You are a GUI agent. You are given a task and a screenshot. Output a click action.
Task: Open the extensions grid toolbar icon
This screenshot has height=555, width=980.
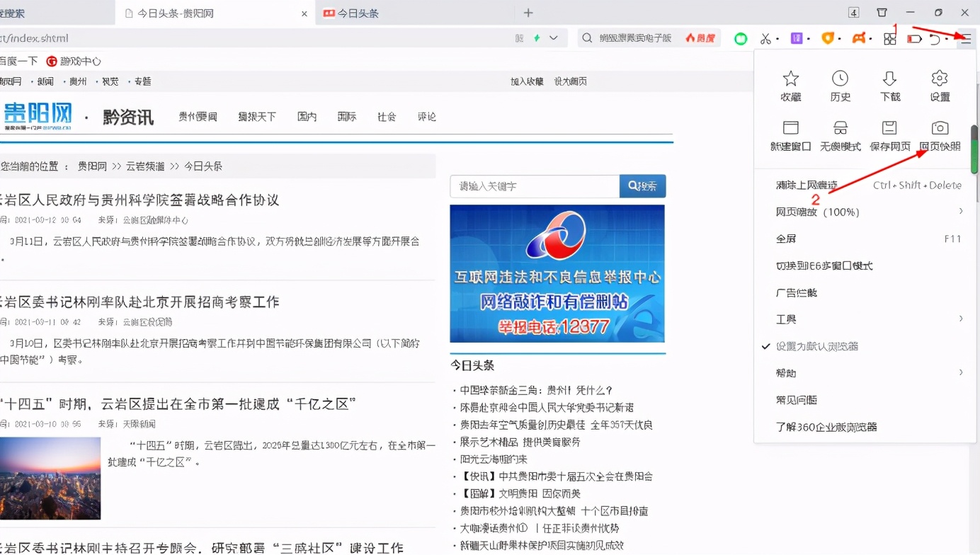click(x=889, y=39)
